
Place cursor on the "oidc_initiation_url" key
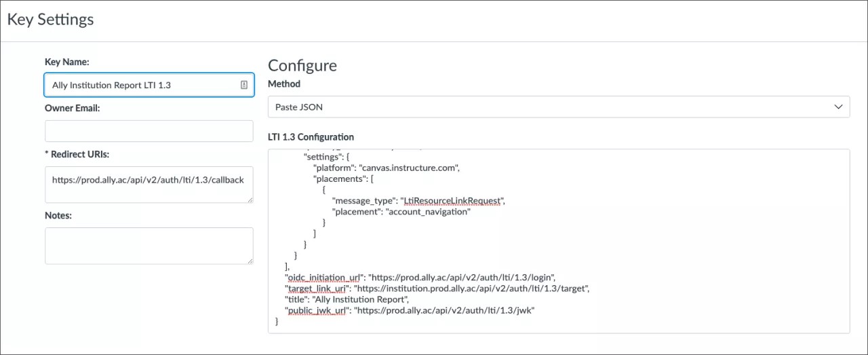point(325,278)
